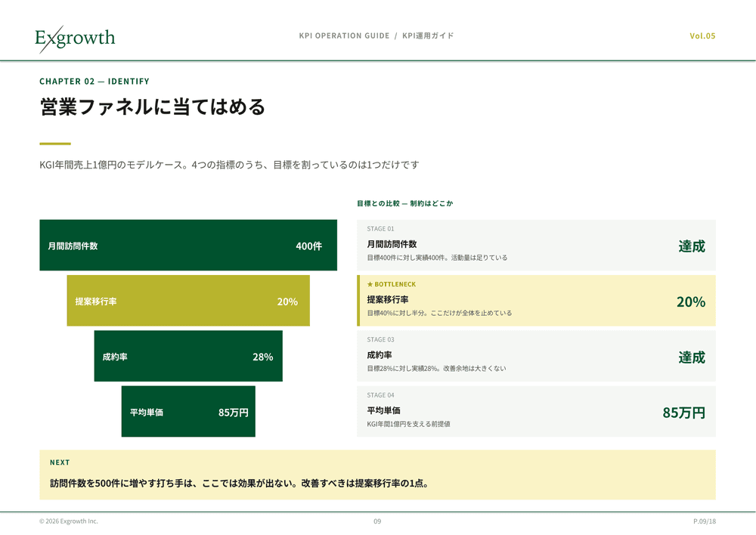This screenshot has height=535, width=756.
Task: Select the '成約率' funnel bar
Action: [x=188, y=356]
